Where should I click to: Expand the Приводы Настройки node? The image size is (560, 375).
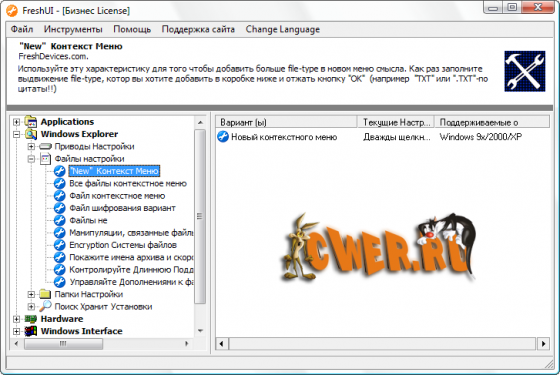(31, 146)
